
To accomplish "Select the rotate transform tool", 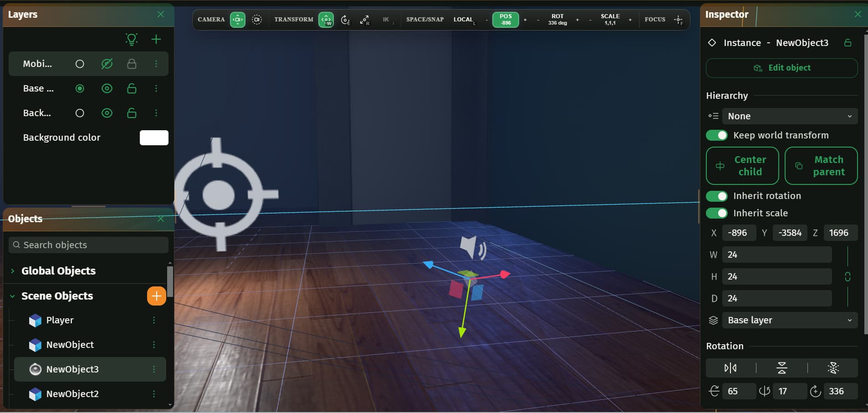I will tap(346, 20).
